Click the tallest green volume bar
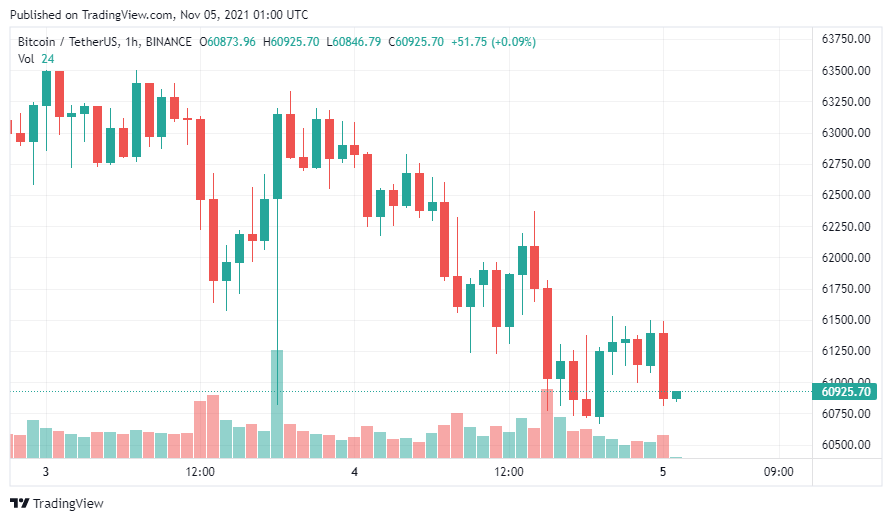892x521 pixels. pos(277,404)
